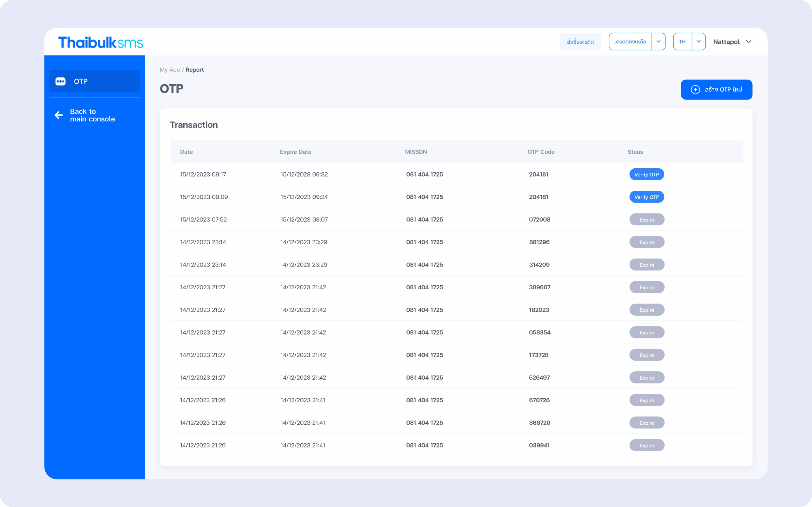Expand the เครดิตคงเหลือ dropdown arrow
The width and height of the screenshot is (812, 507).
coord(658,42)
